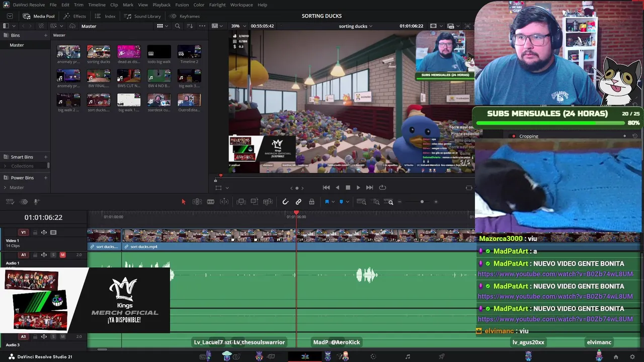This screenshot has width=644, height=362.
Task: Click the timeline horizontal scrollbar
Action: (102, 349)
